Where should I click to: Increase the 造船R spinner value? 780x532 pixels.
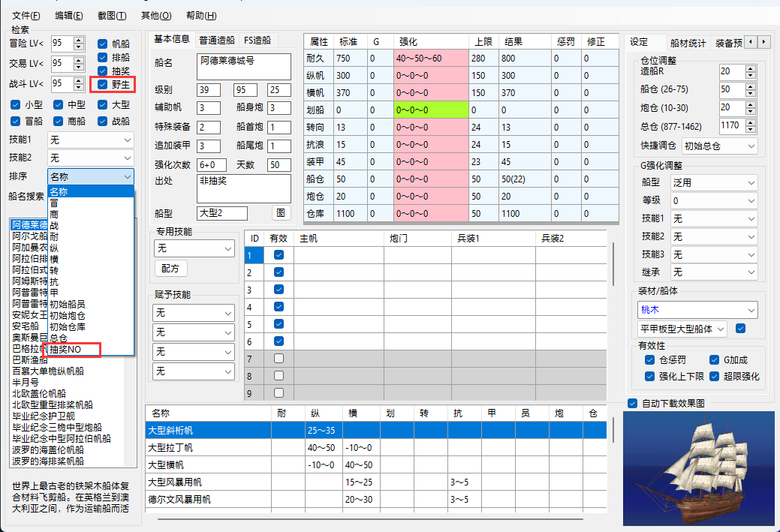[x=750, y=68]
